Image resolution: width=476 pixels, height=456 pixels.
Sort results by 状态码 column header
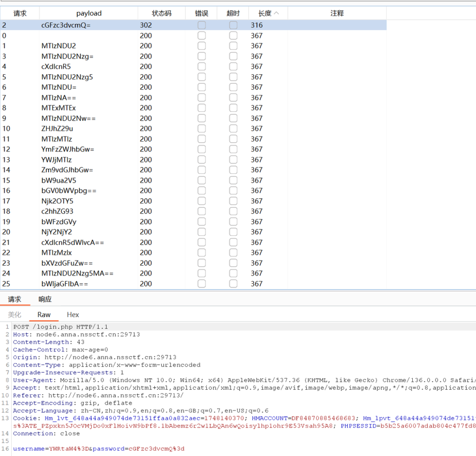click(161, 13)
